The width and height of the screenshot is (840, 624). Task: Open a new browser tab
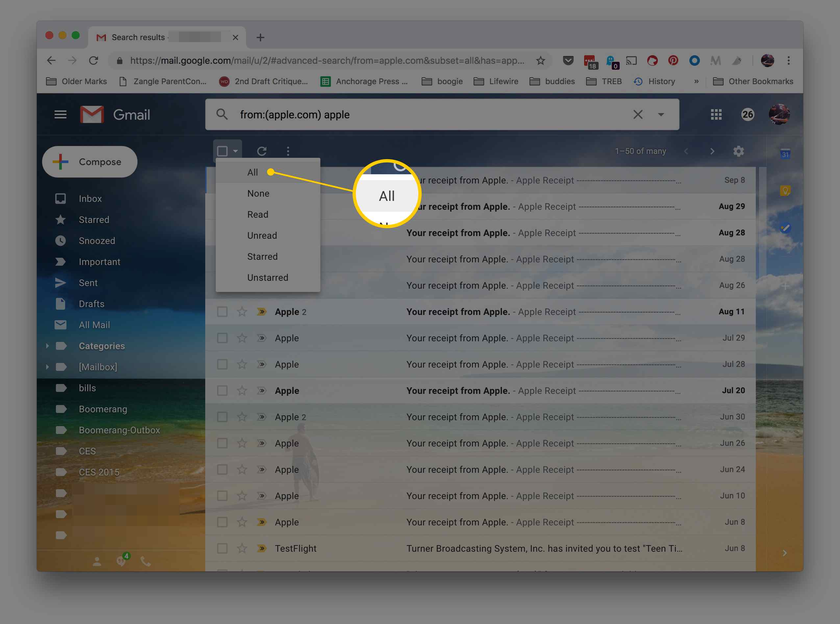coord(260,37)
